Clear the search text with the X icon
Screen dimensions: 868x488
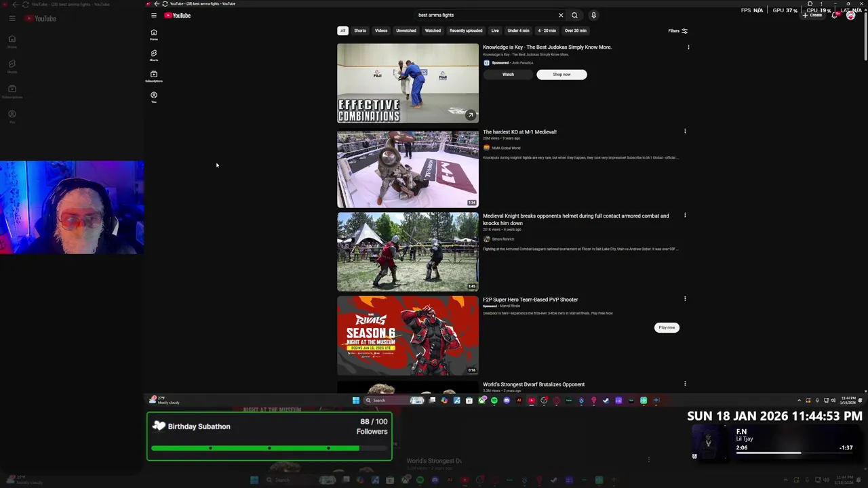click(x=561, y=15)
